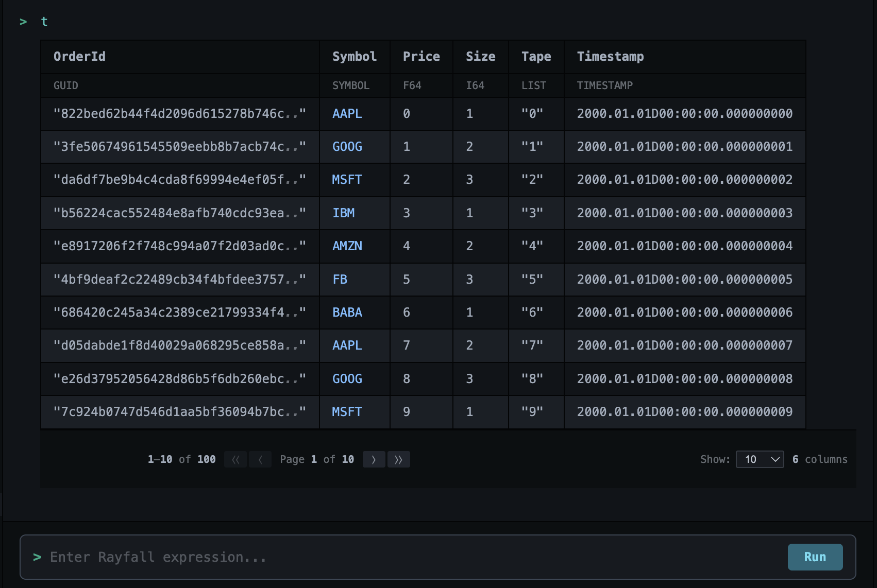Open the rows-per-page dropdown showing 10
This screenshot has height=588, width=877.
point(760,459)
